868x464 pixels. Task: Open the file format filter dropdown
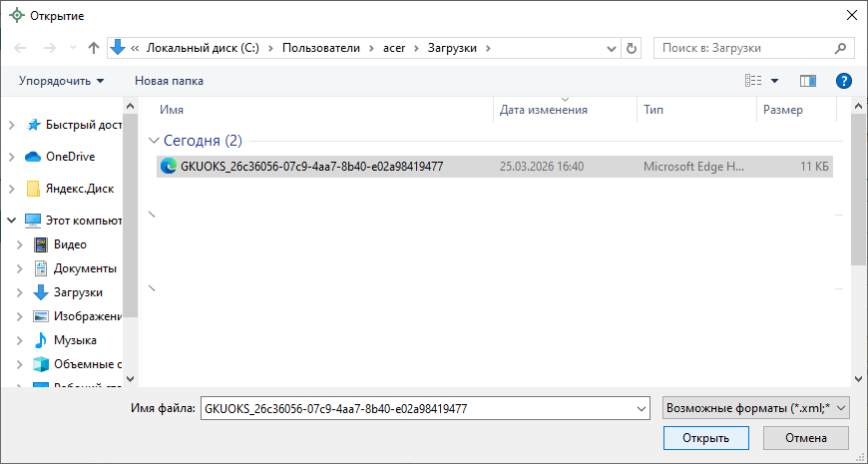754,407
